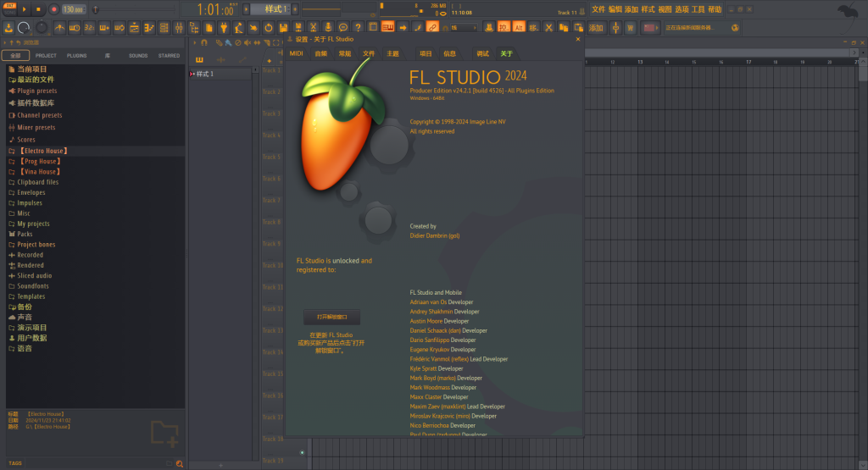Select the pencil draw tool in playlist

[220, 42]
